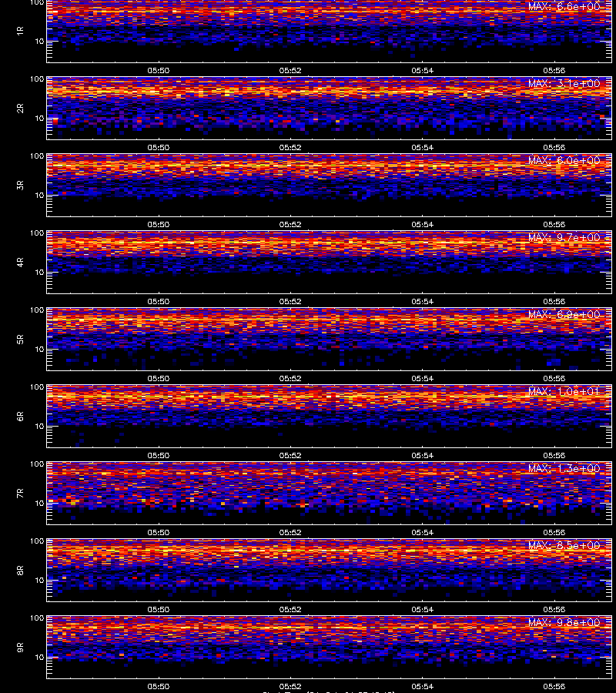Click the '100' y-axis label of panel 9R
The height and width of the screenshot is (693, 616).
37,618
